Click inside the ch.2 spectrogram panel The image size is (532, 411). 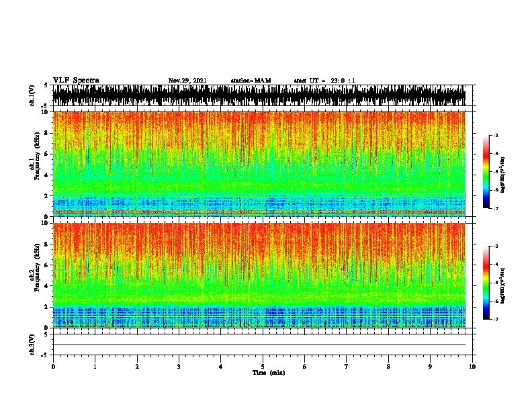point(259,275)
